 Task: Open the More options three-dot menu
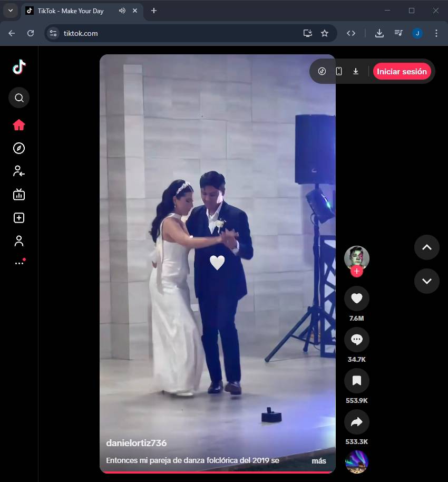(x=19, y=263)
